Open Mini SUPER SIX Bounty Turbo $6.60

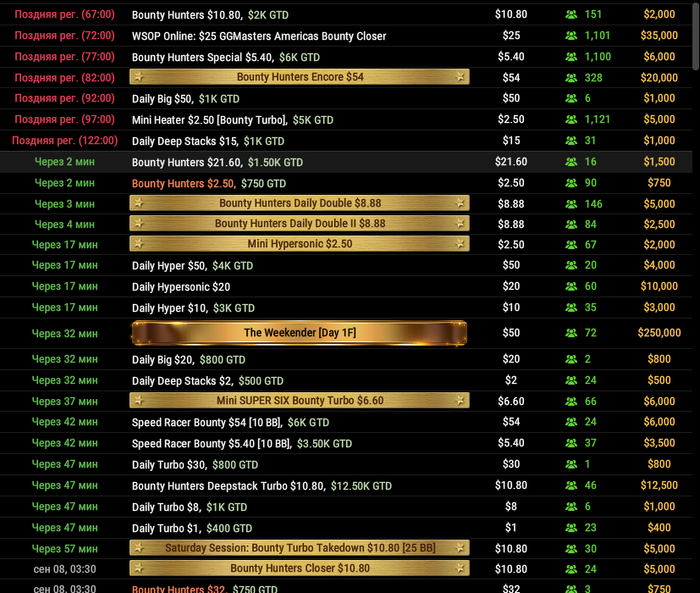(x=300, y=401)
